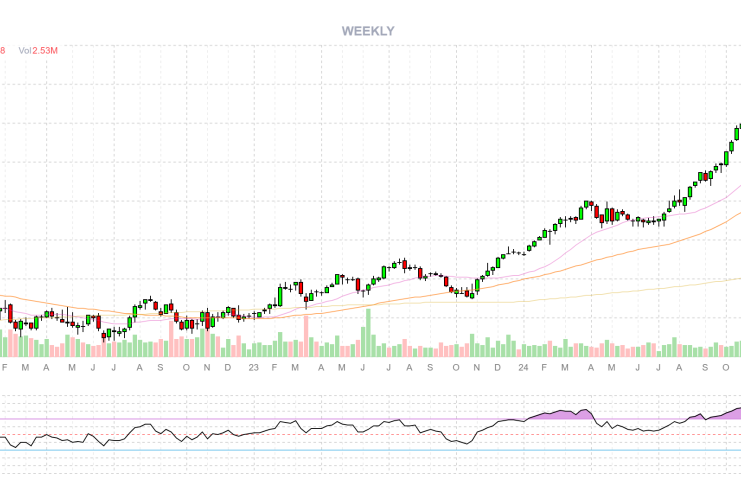Click the D month label just before 24
Image resolution: width=741 pixels, height=486 pixels.
[499, 367]
